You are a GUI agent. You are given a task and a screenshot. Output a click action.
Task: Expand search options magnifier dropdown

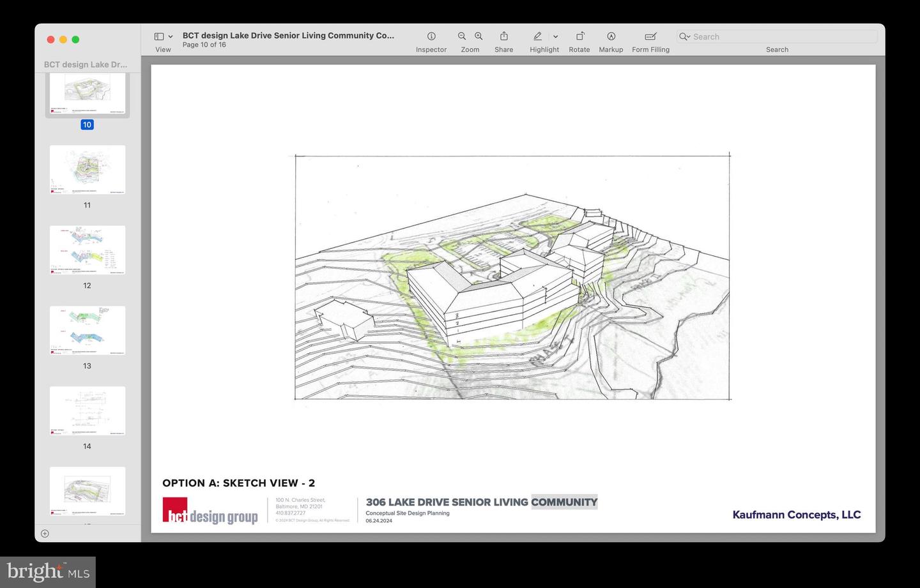pyautogui.click(x=685, y=37)
